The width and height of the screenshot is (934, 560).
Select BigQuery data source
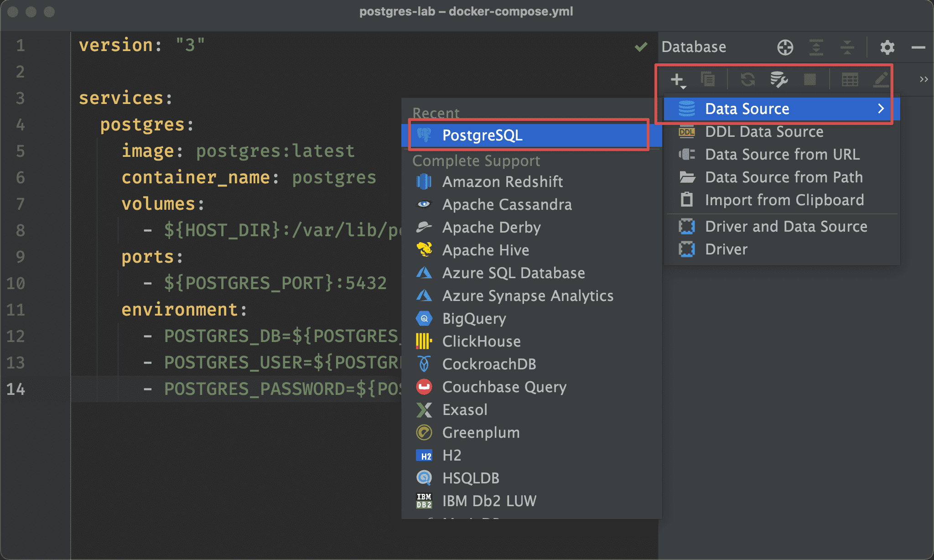coord(531,319)
